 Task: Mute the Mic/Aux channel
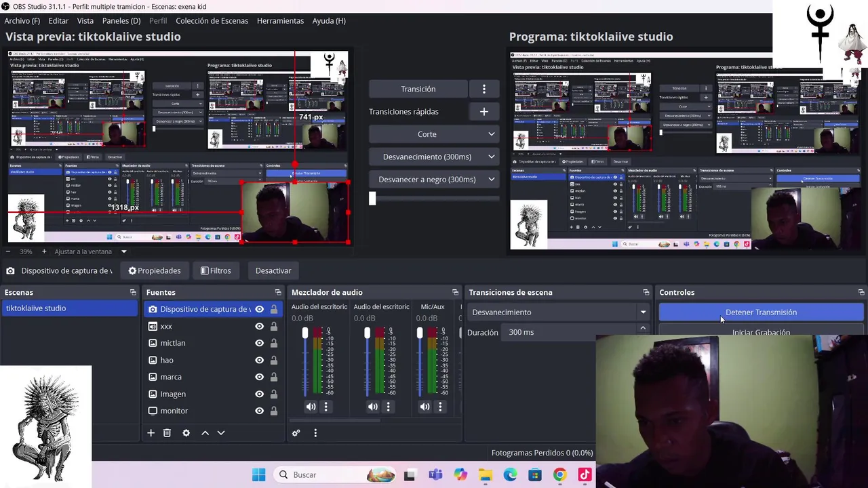[425, 407]
